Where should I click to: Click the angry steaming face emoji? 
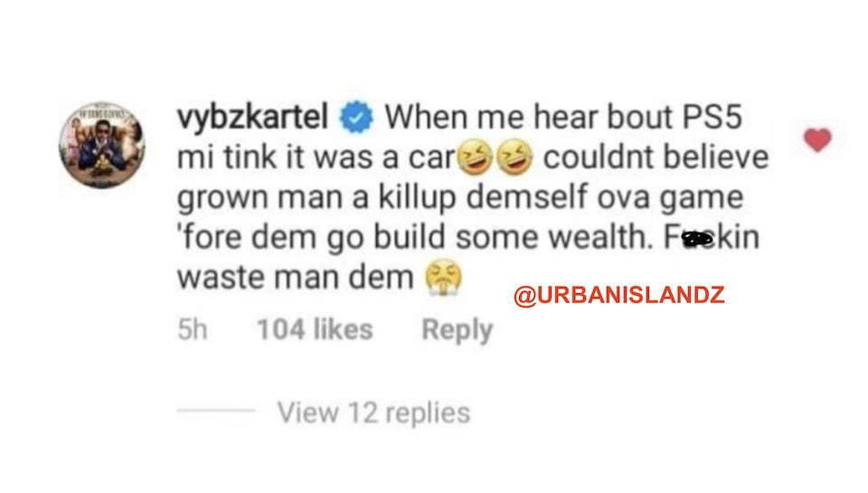tap(443, 278)
